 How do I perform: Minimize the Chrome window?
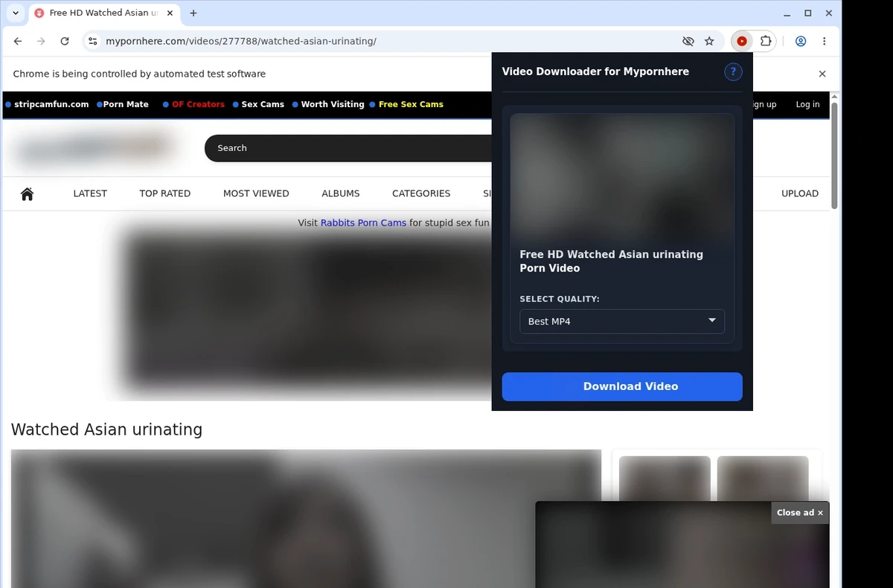(787, 13)
